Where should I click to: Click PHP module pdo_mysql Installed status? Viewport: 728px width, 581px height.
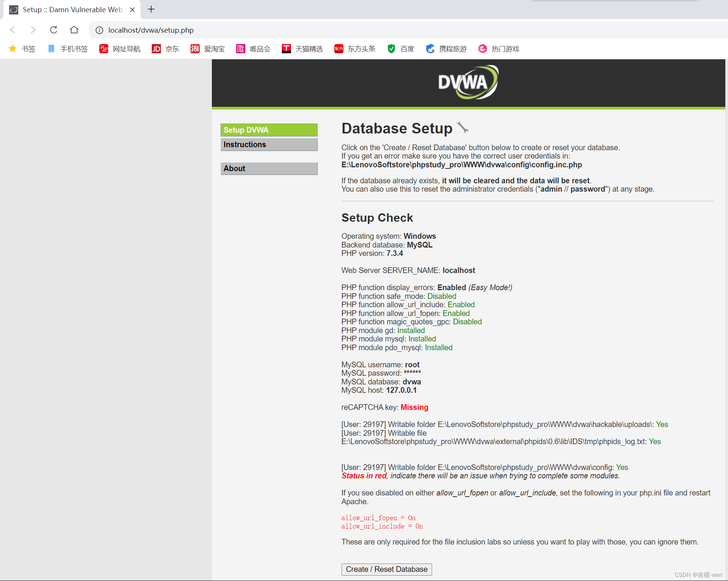(x=439, y=348)
